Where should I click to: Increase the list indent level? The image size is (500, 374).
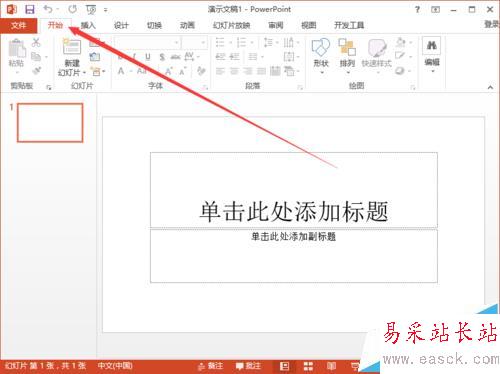pyautogui.click(x=234, y=57)
